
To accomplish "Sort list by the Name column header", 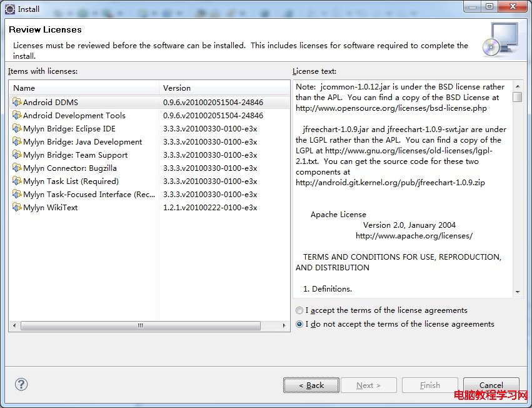I will [x=84, y=88].
